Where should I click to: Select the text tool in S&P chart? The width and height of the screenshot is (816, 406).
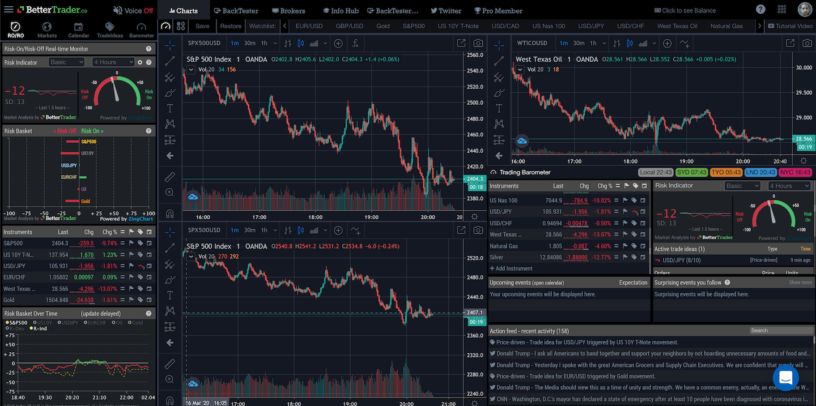click(170, 108)
